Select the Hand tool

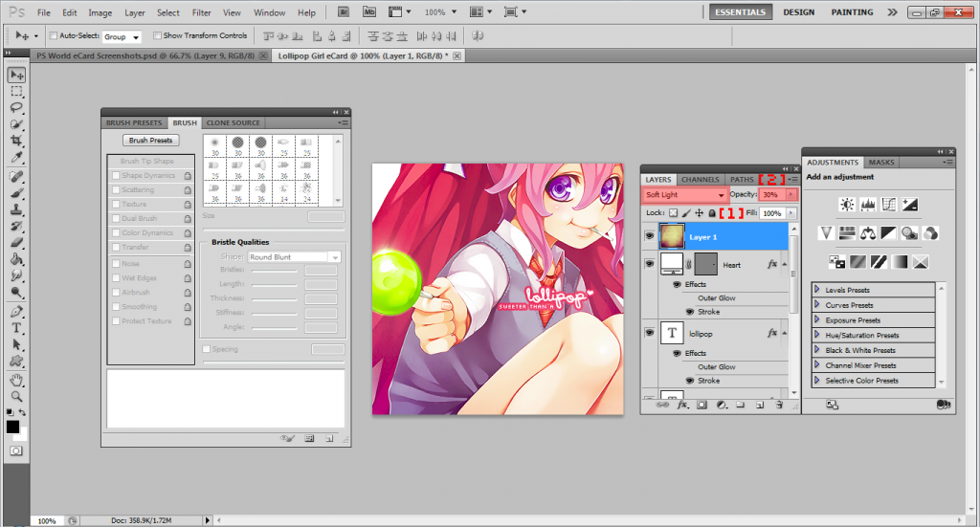tap(17, 381)
